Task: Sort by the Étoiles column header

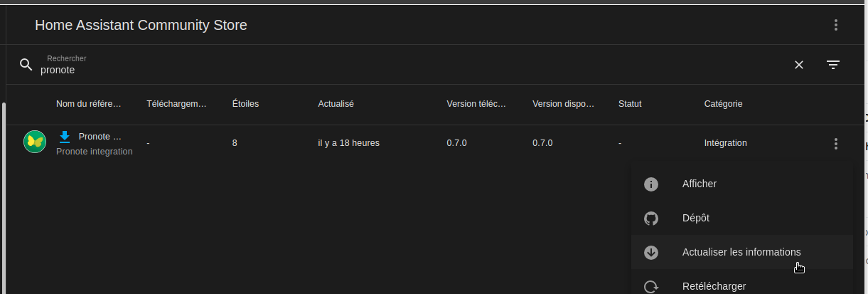Action: (245, 104)
